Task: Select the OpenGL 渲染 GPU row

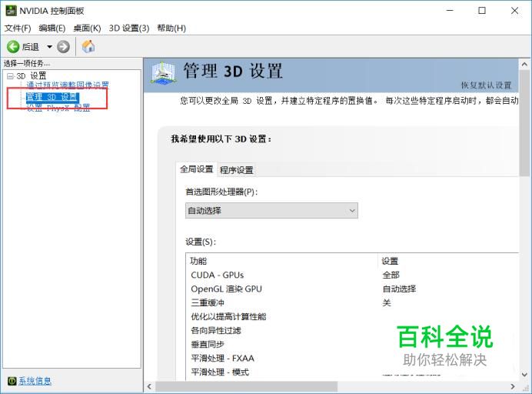Action: [352, 289]
